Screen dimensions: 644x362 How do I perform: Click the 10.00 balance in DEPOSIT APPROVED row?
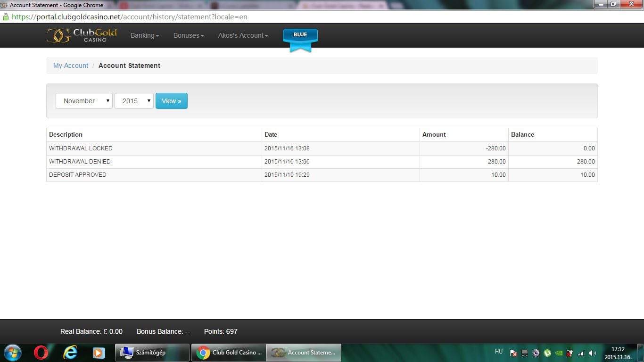[x=587, y=174]
